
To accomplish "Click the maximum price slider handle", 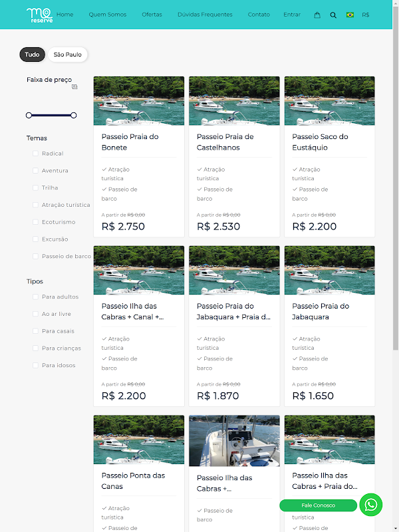I will [74, 115].
